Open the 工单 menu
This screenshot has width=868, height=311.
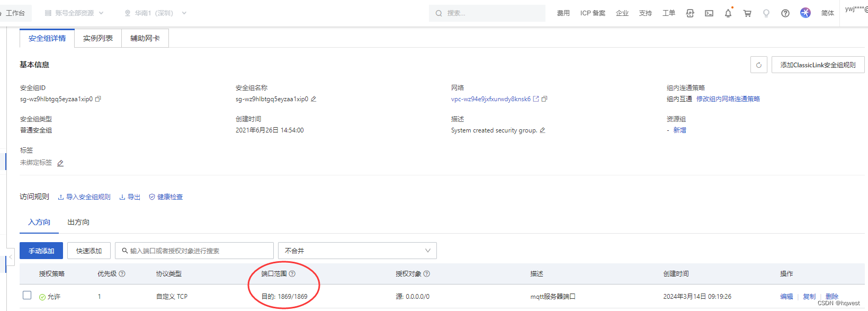[x=669, y=13]
